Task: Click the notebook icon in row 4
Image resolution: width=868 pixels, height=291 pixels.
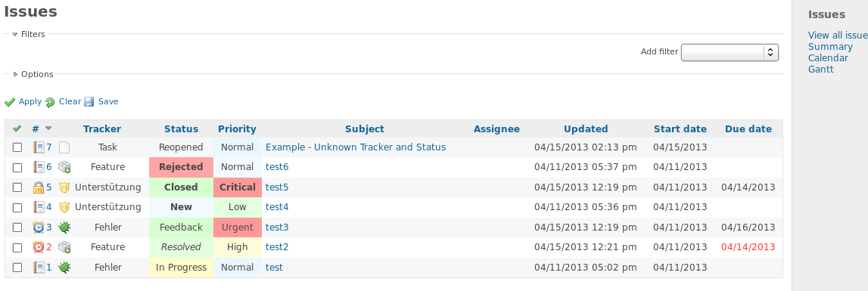Action: (39, 207)
